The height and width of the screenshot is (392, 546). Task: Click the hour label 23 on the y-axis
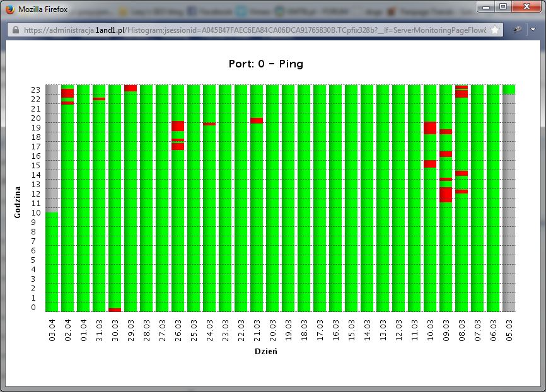tap(36, 89)
